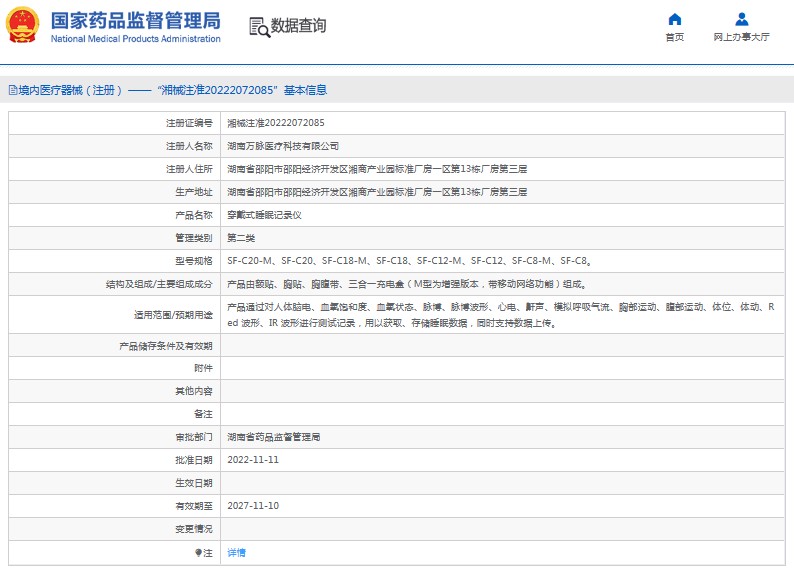794x572 pixels.
Task: Click 网上办事大厅 label
Action: click(x=741, y=37)
